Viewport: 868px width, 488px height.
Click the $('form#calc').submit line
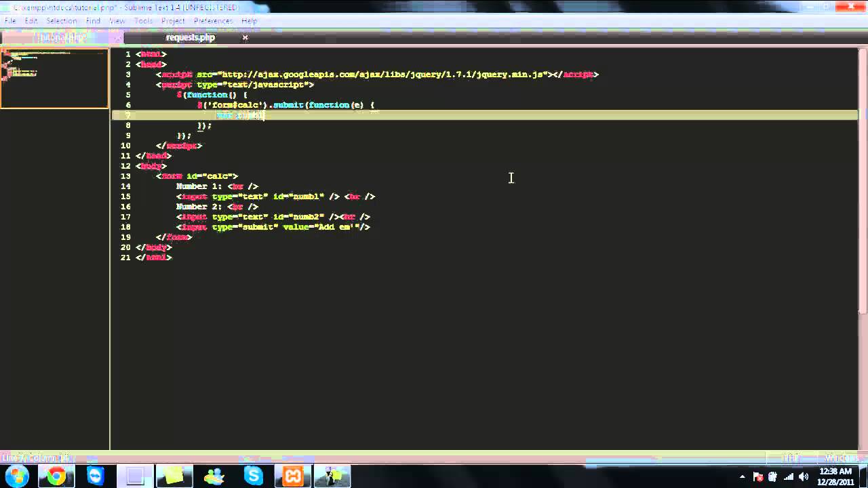pyautogui.click(x=285, y=105)
